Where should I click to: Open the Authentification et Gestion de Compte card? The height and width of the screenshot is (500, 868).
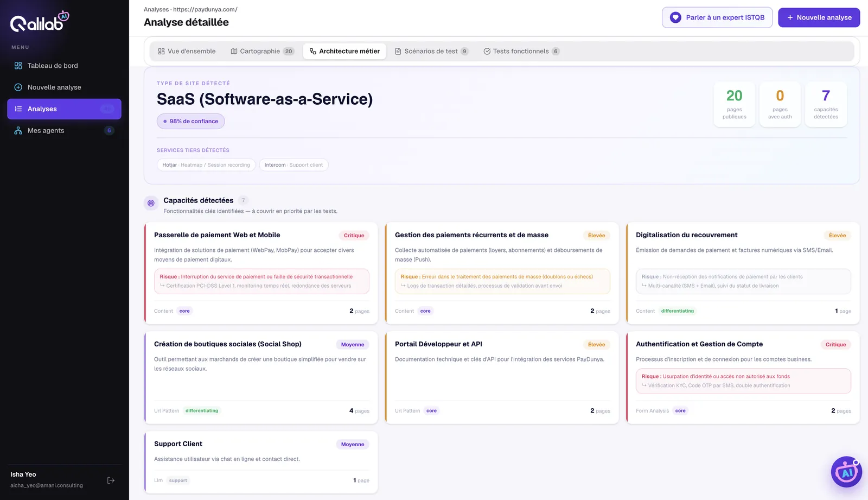[x=743, y=378]
